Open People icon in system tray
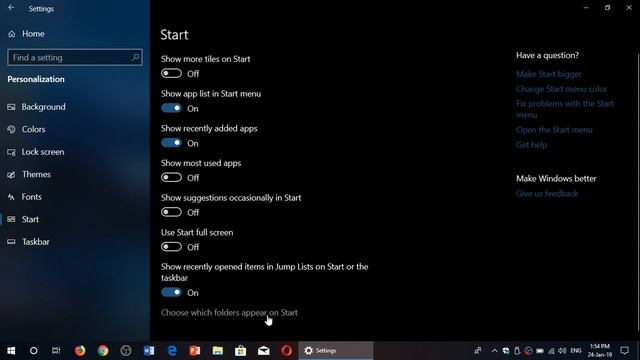 [478, 351]
